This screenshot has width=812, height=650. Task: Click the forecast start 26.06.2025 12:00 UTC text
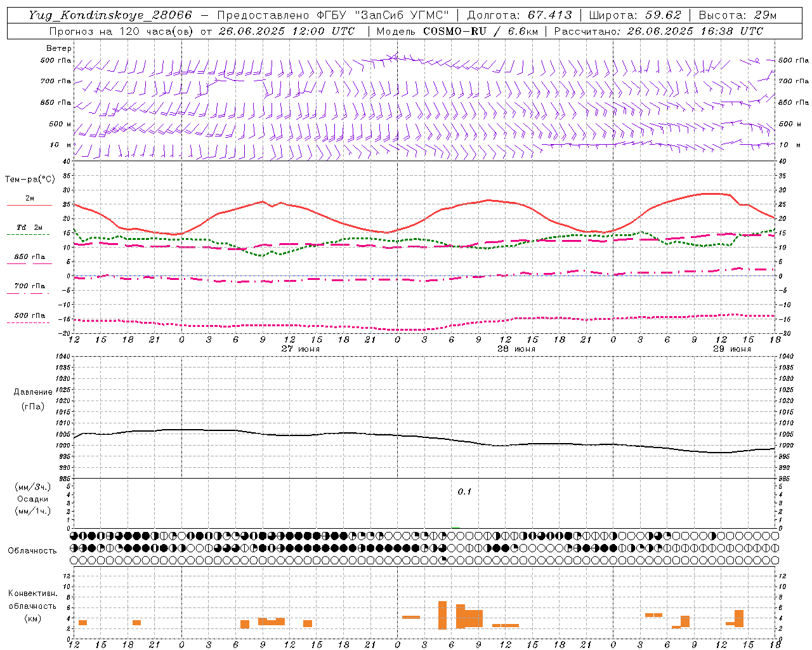click(287, 31)
